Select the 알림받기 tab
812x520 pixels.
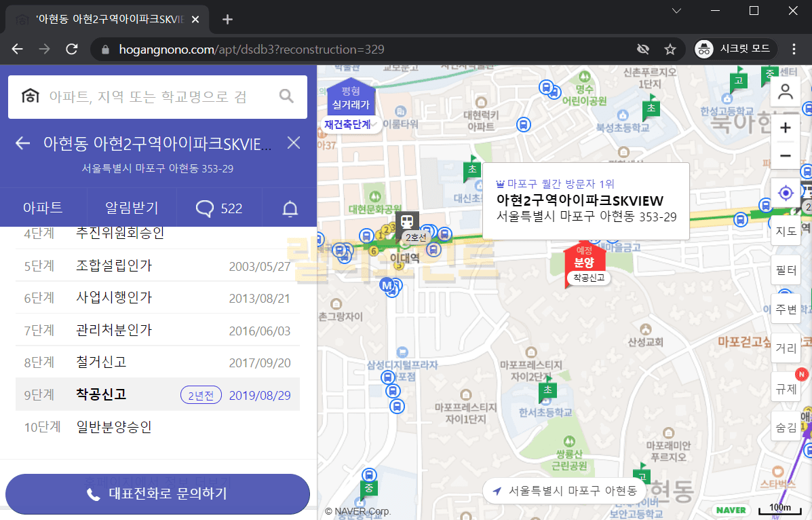point(132,208)
